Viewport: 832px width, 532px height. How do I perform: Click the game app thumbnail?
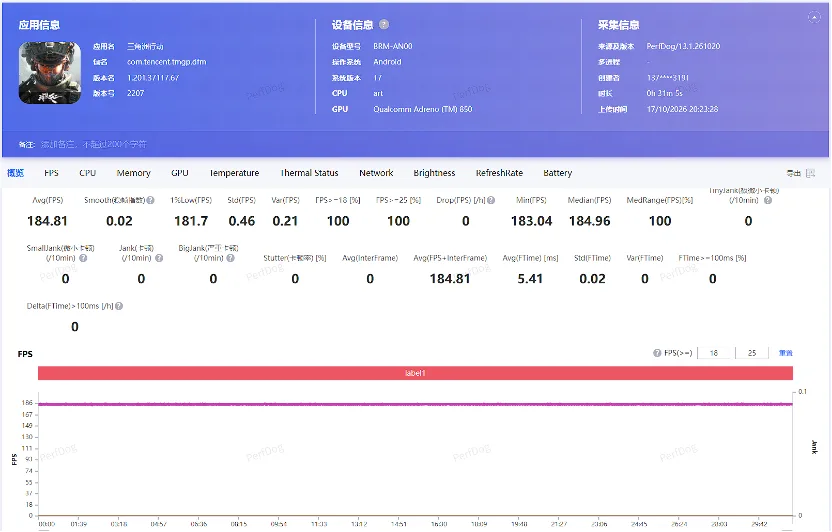[50, 73]
